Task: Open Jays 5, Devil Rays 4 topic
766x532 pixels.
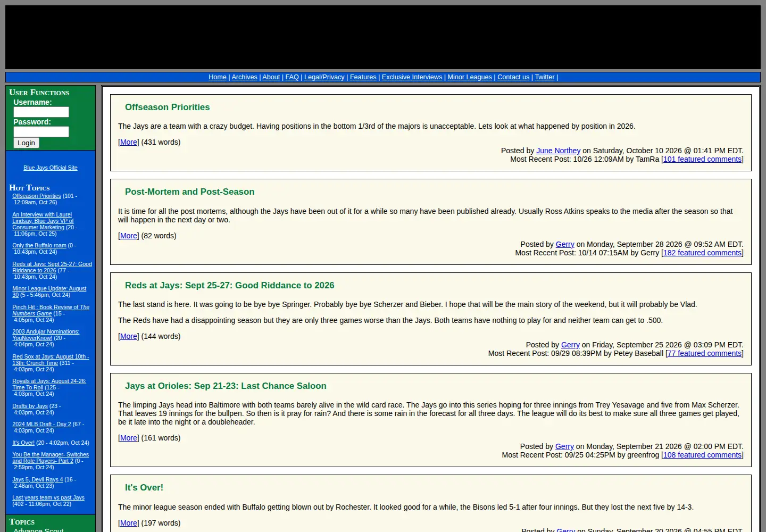Action: [x=37, y=479]
